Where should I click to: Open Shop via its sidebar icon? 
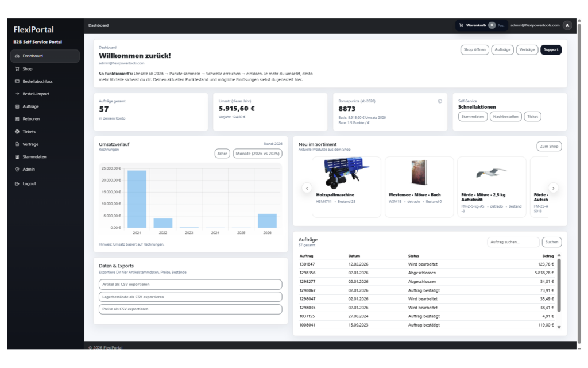coord(17,69)
